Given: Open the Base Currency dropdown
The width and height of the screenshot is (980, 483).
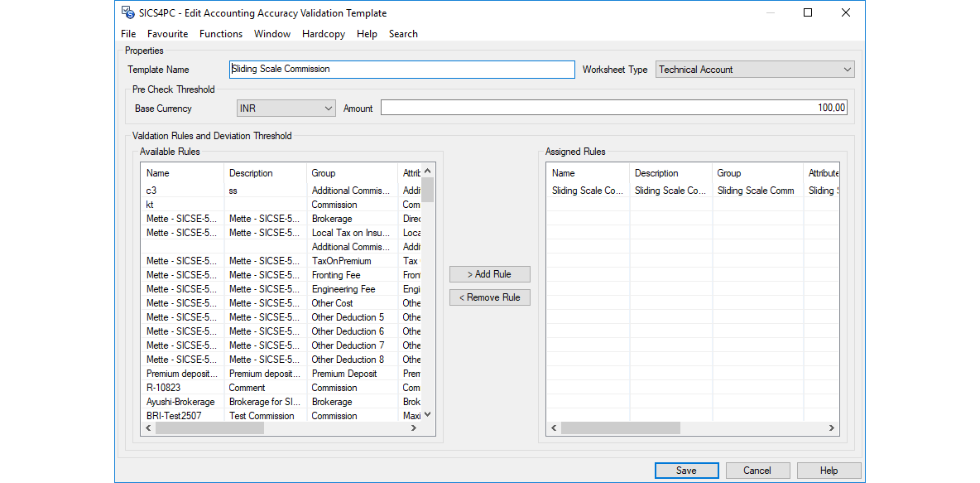Looking at the screenshot, I should 329,108.
